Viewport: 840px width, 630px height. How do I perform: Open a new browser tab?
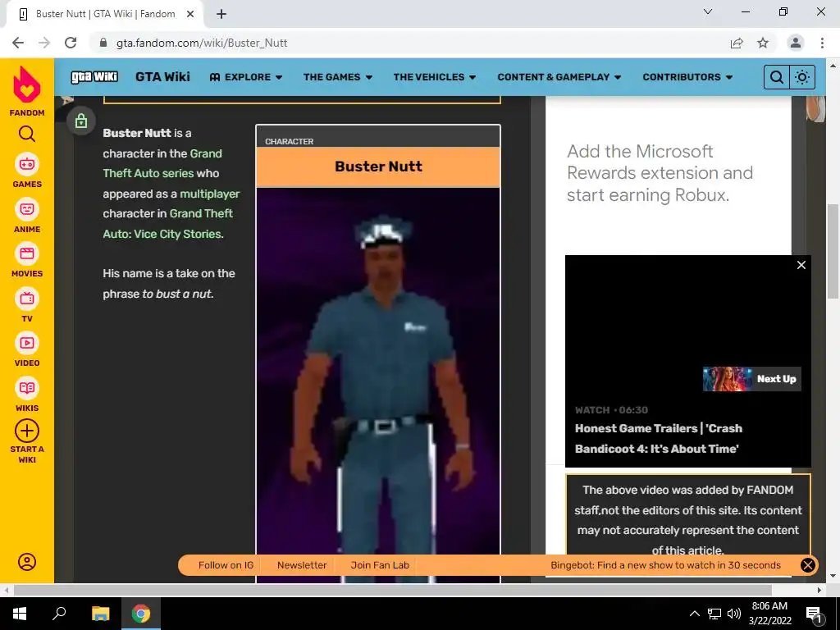[x=221, y=14]
